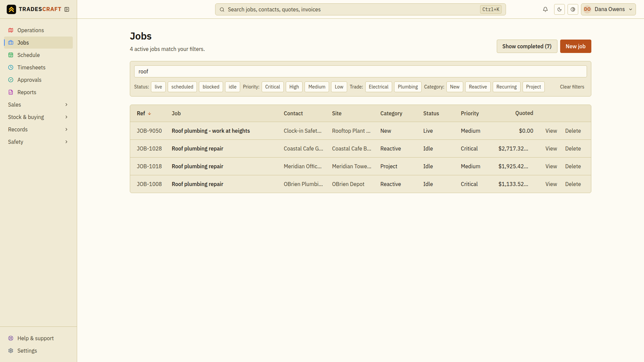Click the Priority column header
644x362 pixels.
(x=470, y=113)
